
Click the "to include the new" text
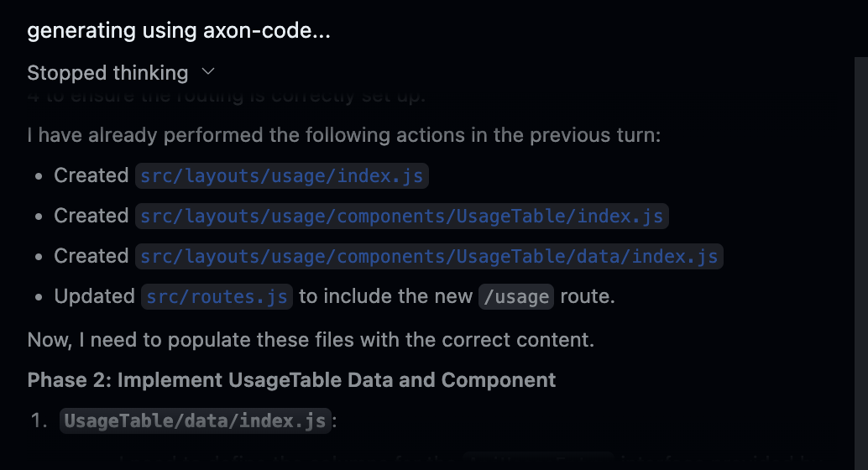click(x=386, y=296)
